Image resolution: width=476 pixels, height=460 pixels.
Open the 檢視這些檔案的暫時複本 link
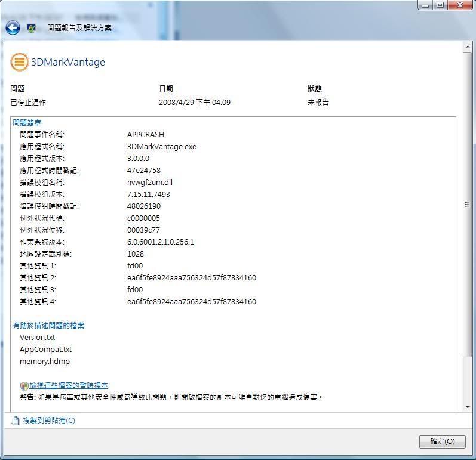click(x=69, y=385)
